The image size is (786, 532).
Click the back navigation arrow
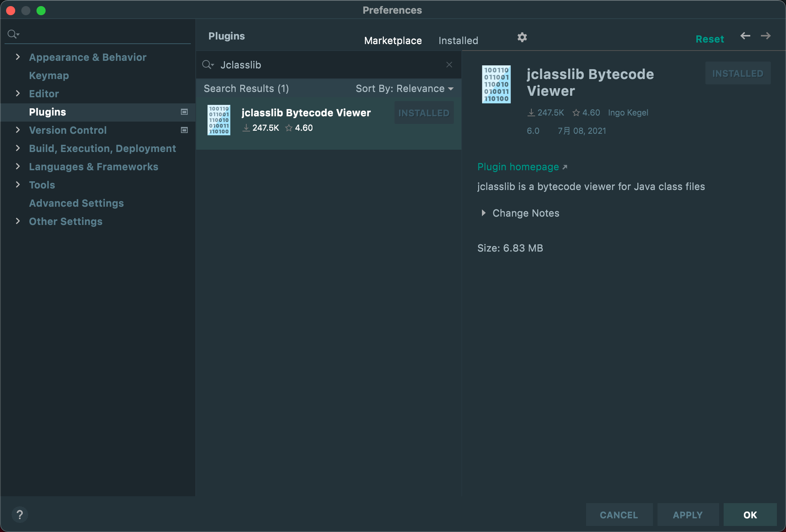pyautogui.click(x=745, y=36)
